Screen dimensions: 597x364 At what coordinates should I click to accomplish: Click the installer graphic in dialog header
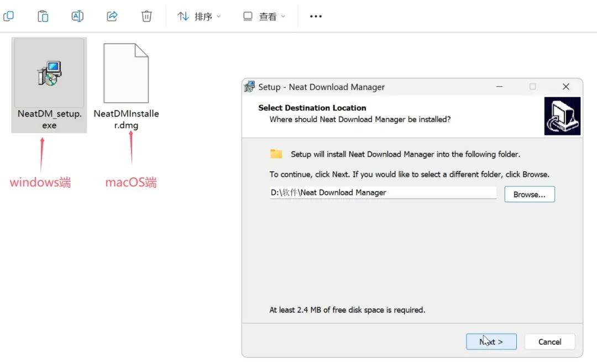coord(562,116)
